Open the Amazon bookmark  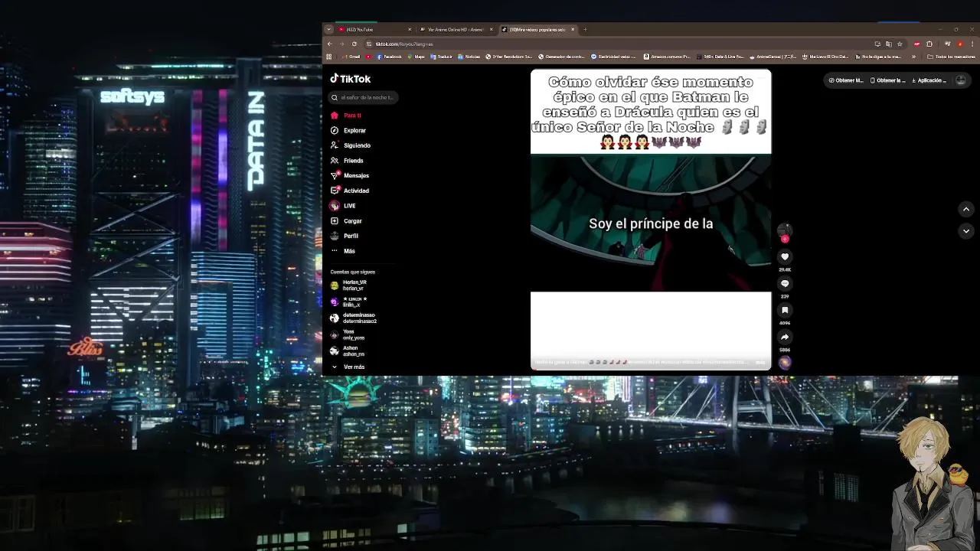point(666,57)
